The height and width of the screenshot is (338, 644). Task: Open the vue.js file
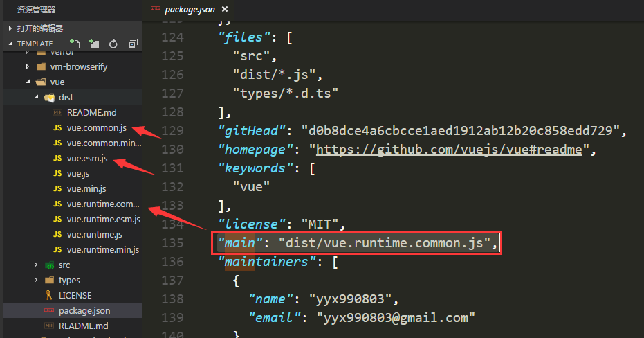click(78, 174)
